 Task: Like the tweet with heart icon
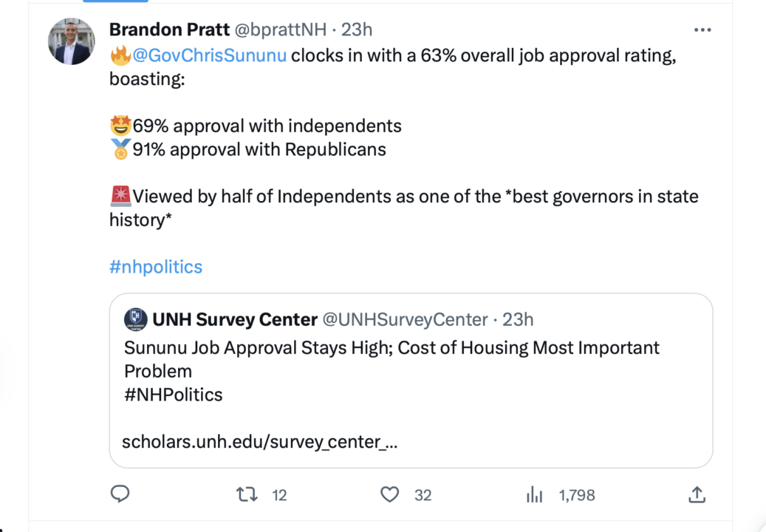pos(389,494)
